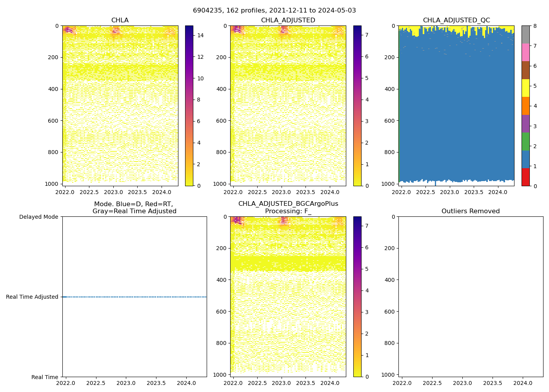549x392 pixels.
Task: Select the green swatch in the QC colorbar
Action: point(525,141)
